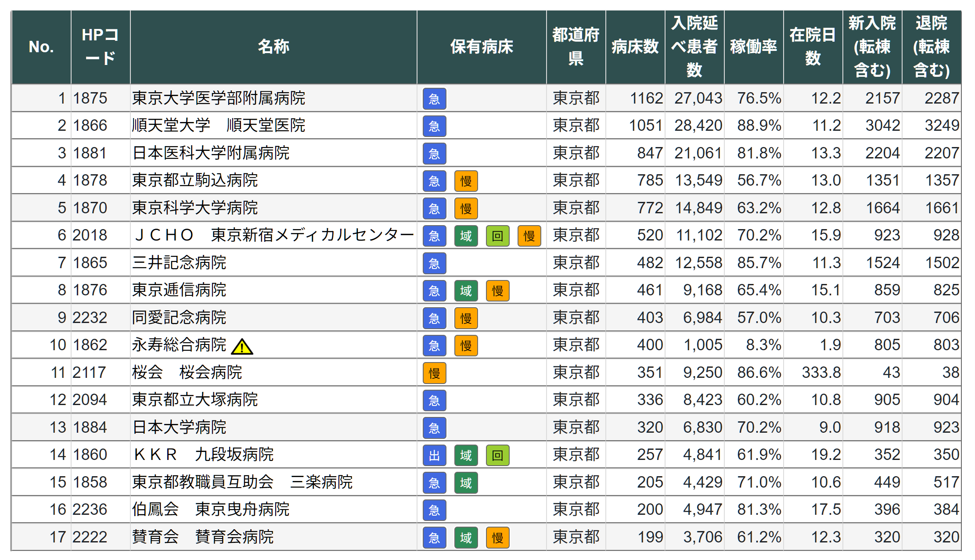975x560 pixels.
Task: Click the orange 慢 badge for 東京都立駒込病院
Action: (x=466, y=181)
